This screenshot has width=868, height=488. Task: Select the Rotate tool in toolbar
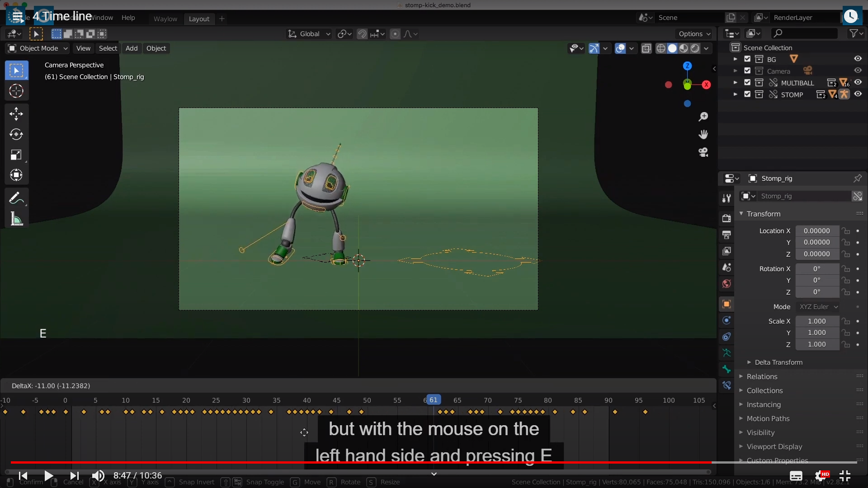16,134
